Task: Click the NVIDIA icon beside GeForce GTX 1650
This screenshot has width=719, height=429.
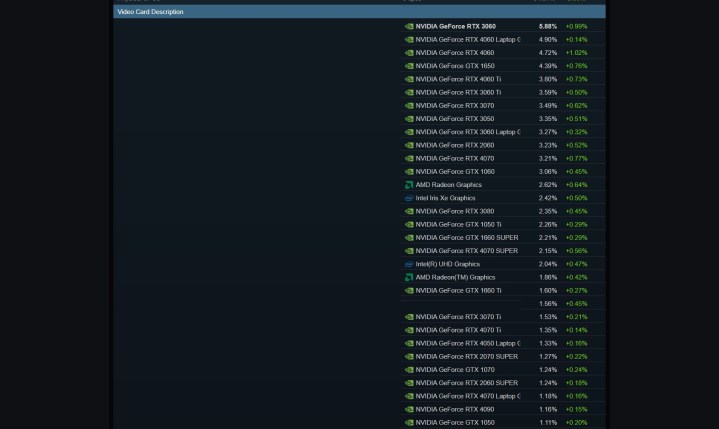Action: pyautogui.click(x=409, y=66)
